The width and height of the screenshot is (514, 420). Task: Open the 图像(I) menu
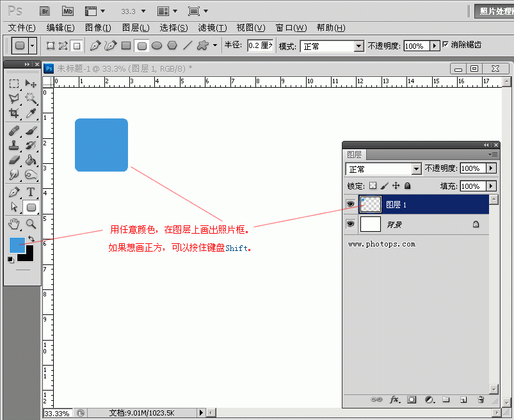click(x=98, y=28)
